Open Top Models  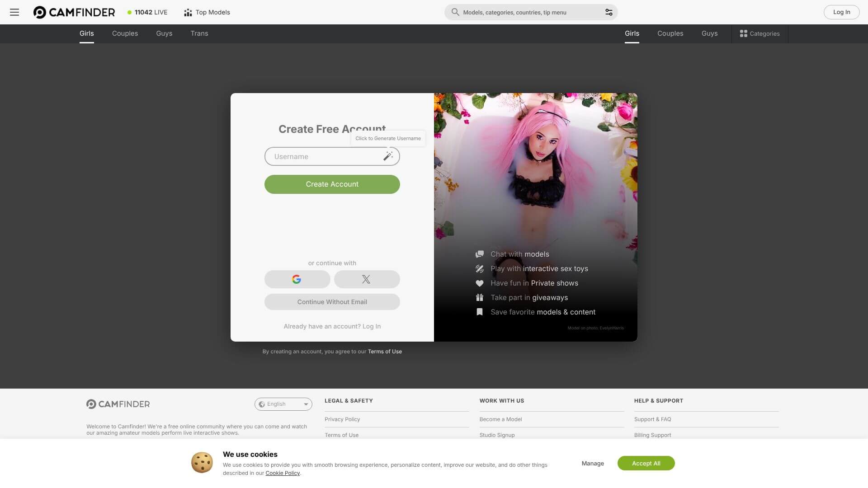tap(206, 12)
